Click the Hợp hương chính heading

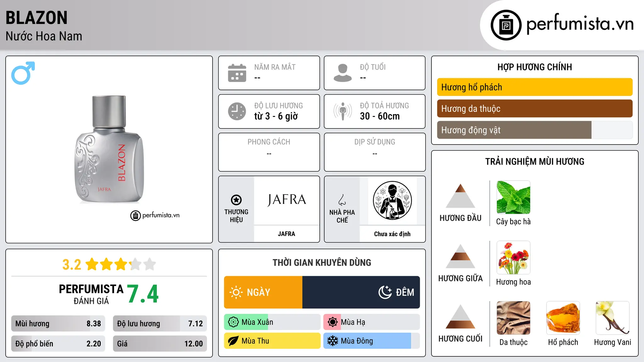pos(535,67)
